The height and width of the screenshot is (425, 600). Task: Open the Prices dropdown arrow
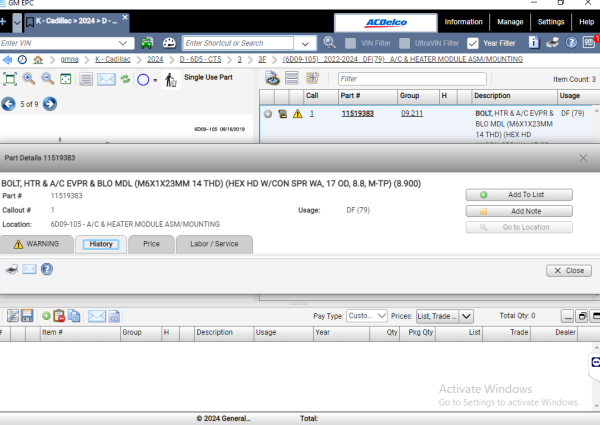(x=466, y=316)
